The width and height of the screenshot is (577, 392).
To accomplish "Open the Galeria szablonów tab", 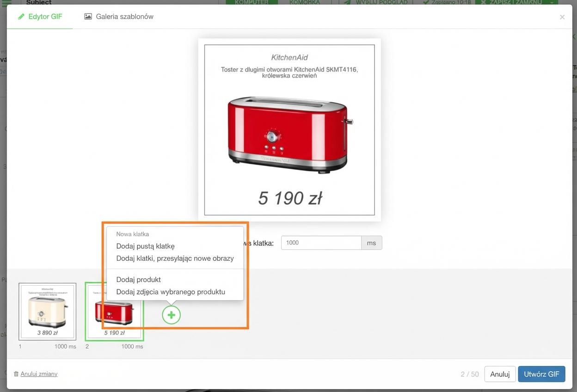I will 119,17.
